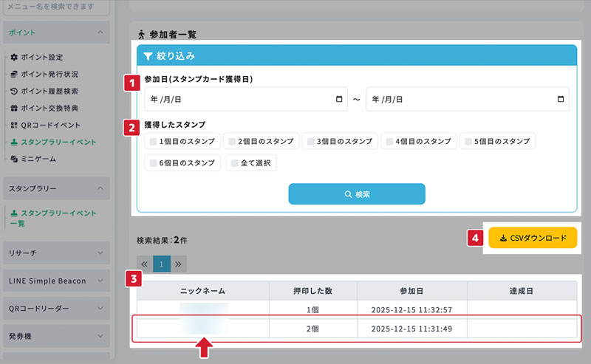The image size is (591, 364).
Task: Click the menu name search field
Action: tap(55, 7)
